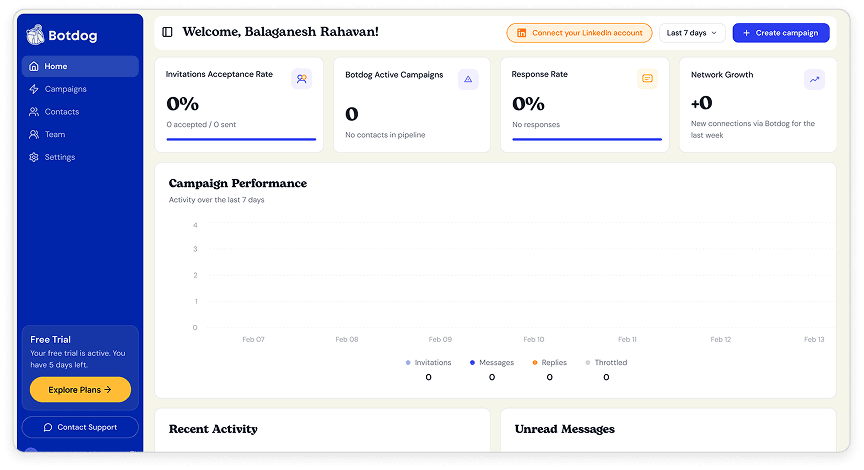Click the Feb 07 axis label
The height and width of the screenshot is (470, 864).
tap(253, 339)
